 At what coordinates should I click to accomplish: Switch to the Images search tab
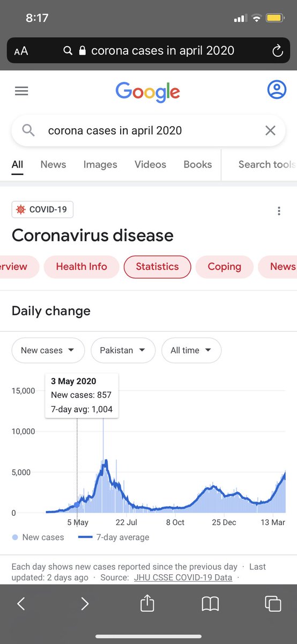point(100,165)
